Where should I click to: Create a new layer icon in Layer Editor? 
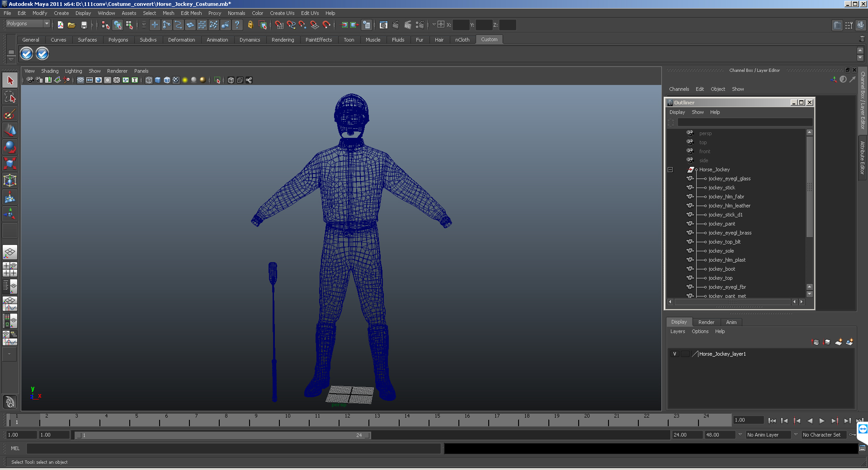(838, 342)
